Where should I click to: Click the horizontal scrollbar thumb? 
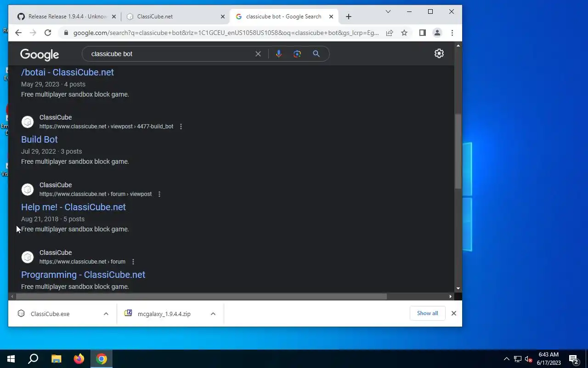(201, 296)
